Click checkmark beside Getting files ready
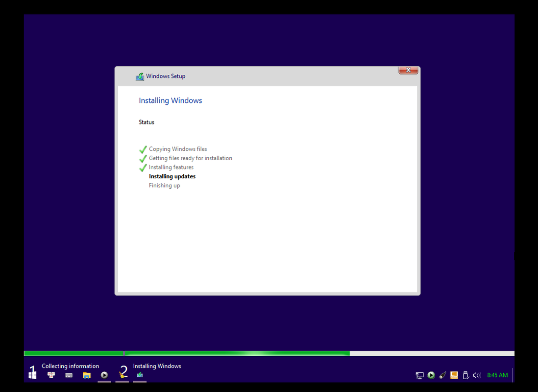The height and width of the screenshot is (392, 538). tap(143, 159)
